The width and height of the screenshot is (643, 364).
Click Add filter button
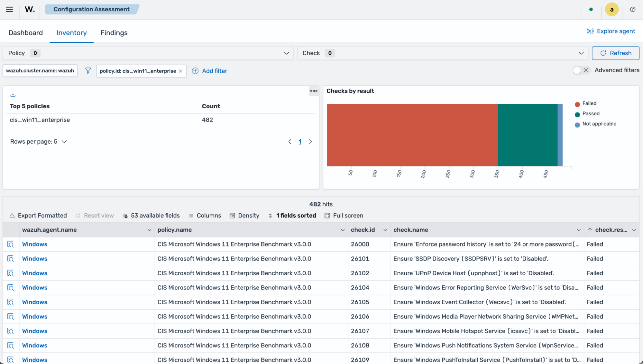click(209, 71)
